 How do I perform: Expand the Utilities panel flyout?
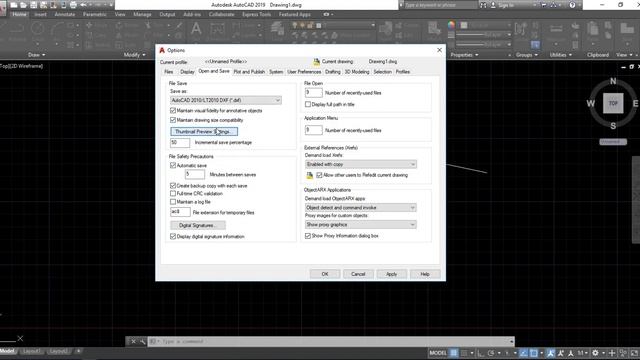(560, 55)
